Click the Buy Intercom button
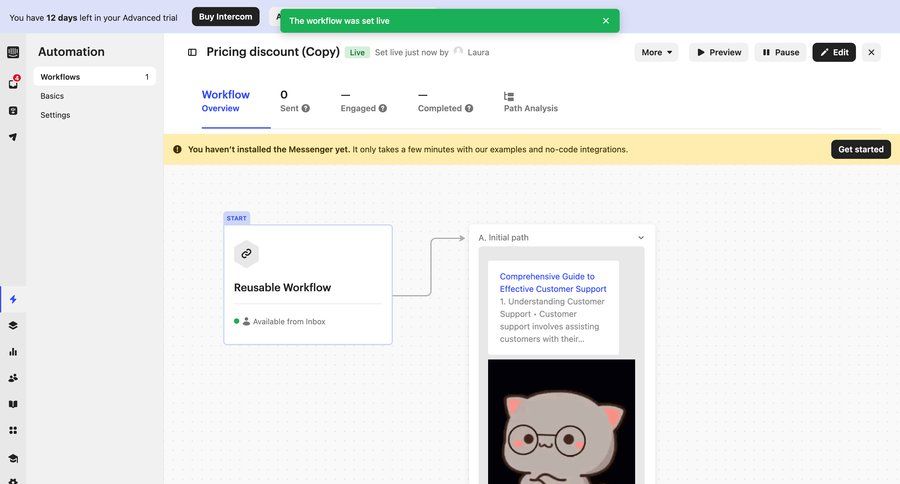Screen dimensions: 900x484 pyautogui.click(x=226, y=17)
